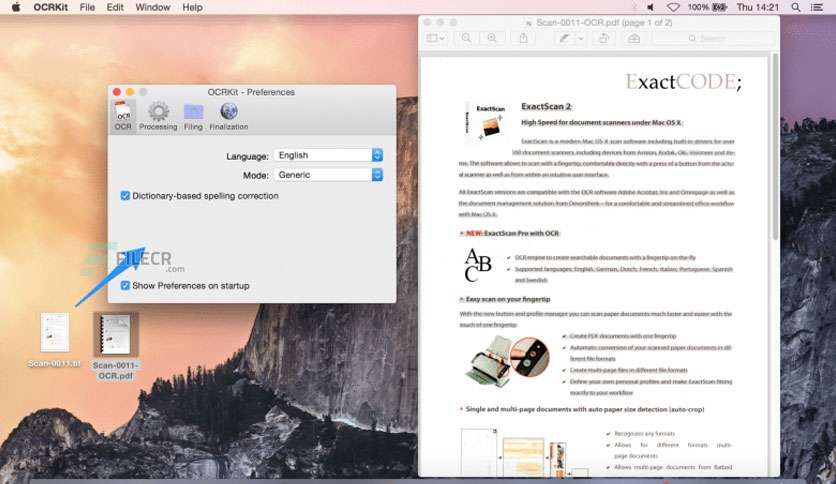Click the volume icon in menu bar
The image size is (836, 484).
pyautogui.click(x=650, y=7)
